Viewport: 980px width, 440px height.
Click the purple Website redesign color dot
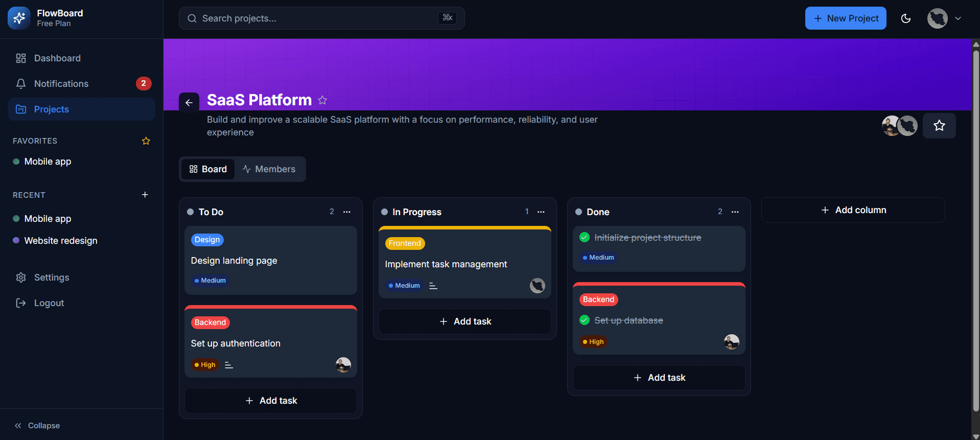coord(16,240)
